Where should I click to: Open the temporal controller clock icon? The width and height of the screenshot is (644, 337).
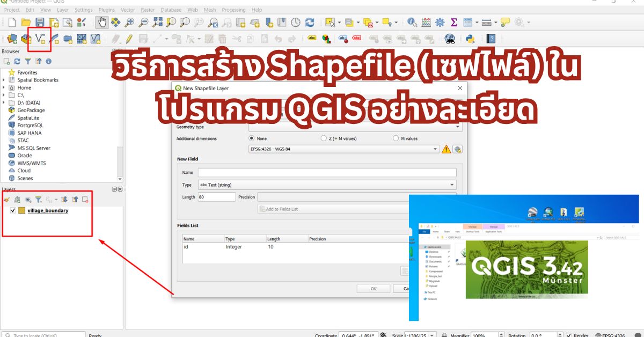(x=296, y=23)
